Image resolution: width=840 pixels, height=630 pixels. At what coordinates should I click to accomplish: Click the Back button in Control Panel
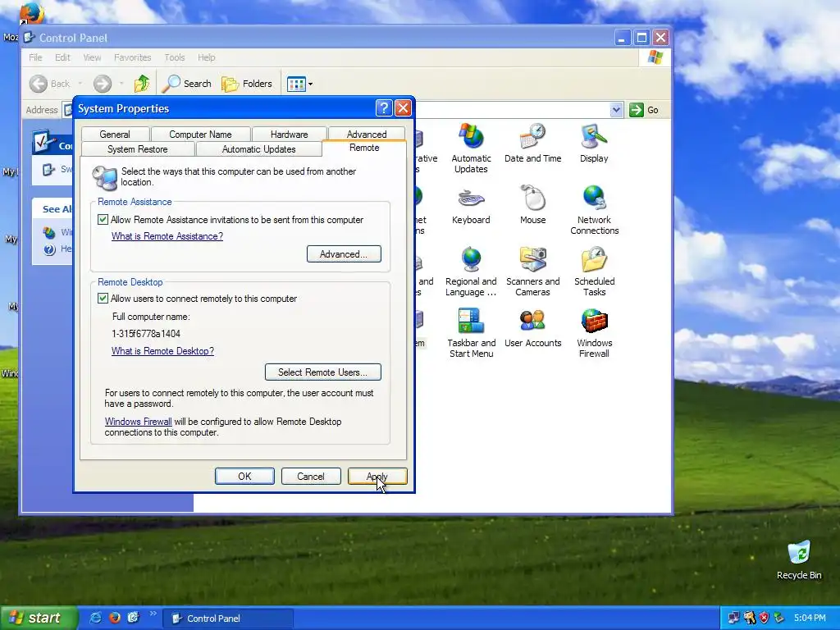50,84
